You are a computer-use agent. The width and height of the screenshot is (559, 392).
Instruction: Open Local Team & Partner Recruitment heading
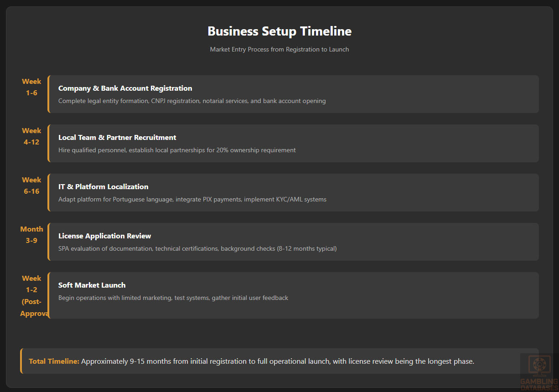point(117,138)
